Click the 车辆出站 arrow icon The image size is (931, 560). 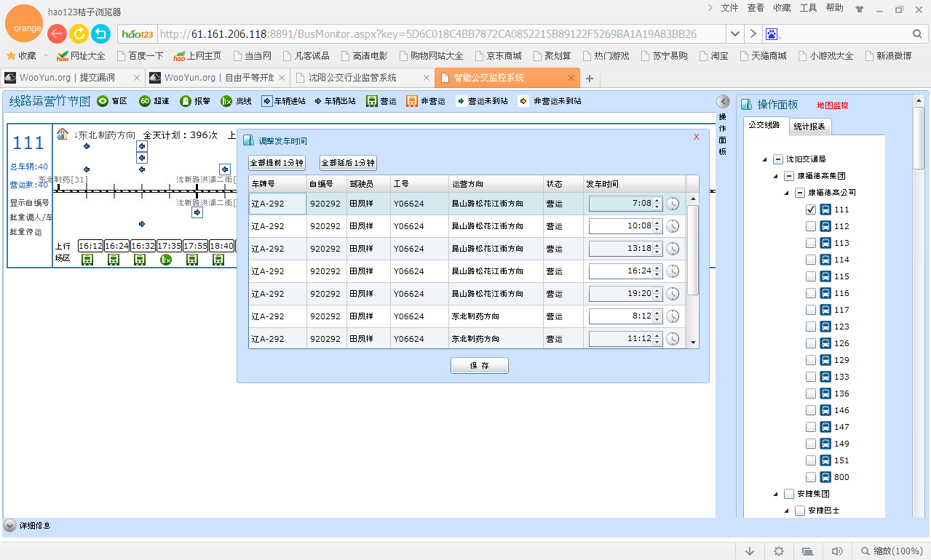[318, 101]
